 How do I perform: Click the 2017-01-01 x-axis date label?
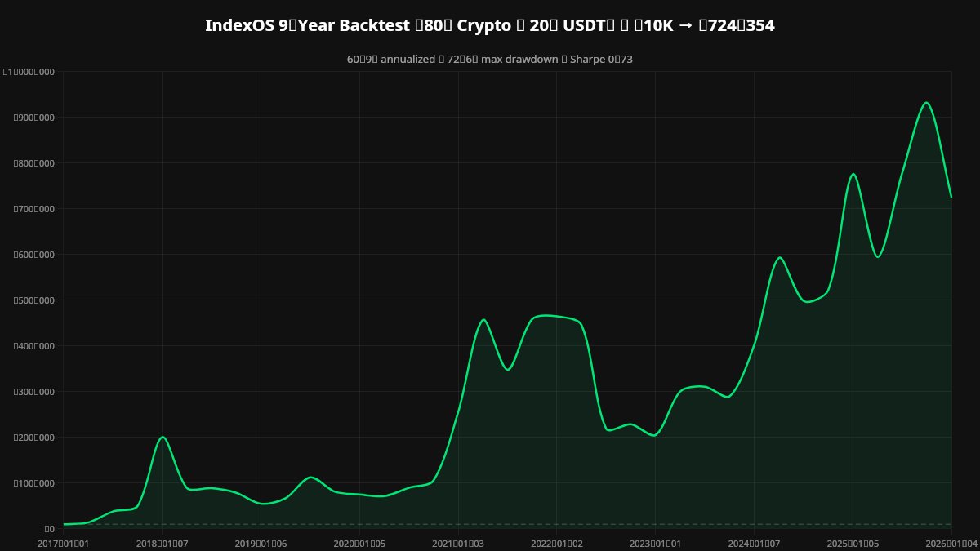[x=63, y=543]
